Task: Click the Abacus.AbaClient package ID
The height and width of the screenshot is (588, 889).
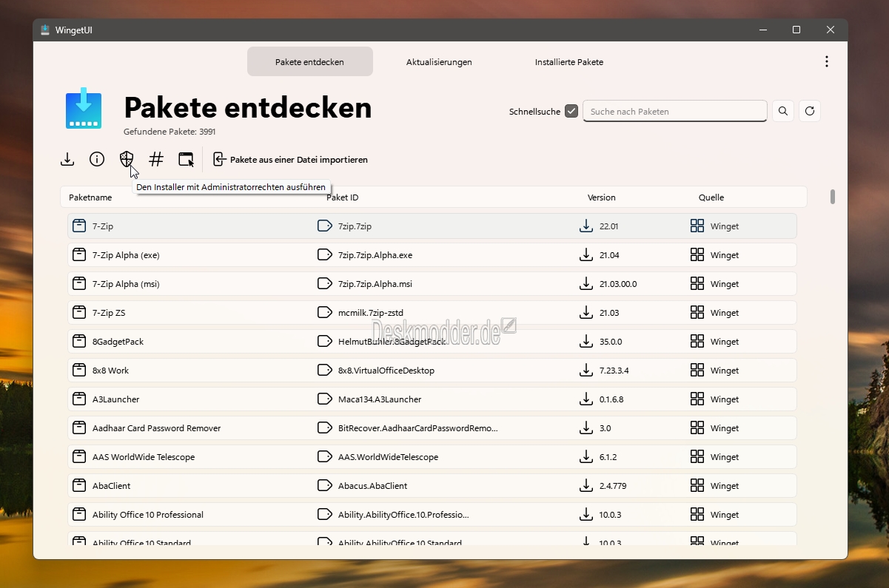Action: (372, 486)
